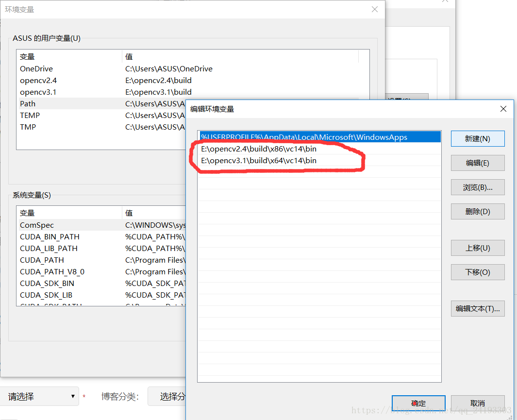This screenshot has width=517, height=420.
Task: Open the 选择分 category dropdown beside 博客分类
Action: 167,396
